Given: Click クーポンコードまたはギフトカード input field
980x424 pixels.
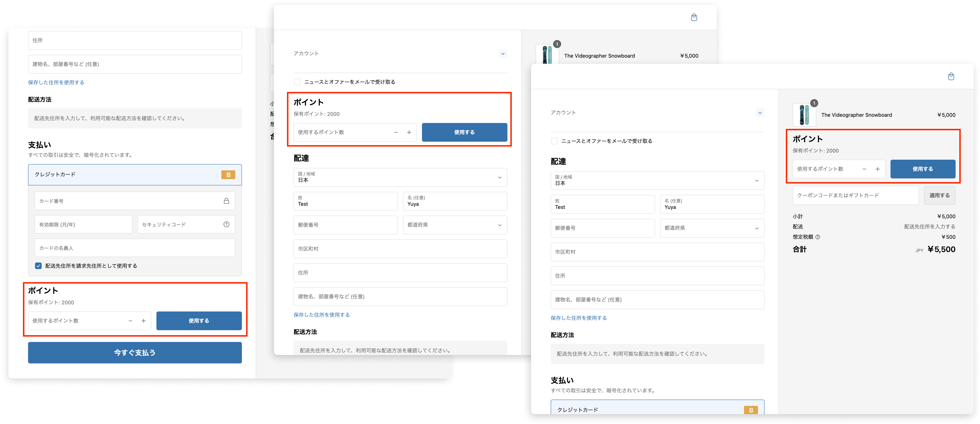Looking at the screenshot, I should tap(855, 195).
